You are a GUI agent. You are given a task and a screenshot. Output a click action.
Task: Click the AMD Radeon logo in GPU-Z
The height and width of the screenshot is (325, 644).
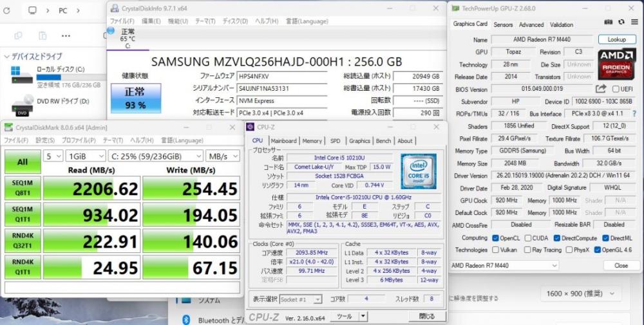coord(617,64)
